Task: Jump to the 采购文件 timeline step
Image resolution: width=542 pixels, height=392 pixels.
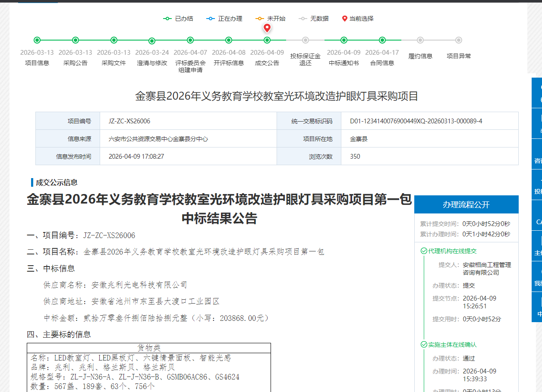Action: [x=114, y=40]
